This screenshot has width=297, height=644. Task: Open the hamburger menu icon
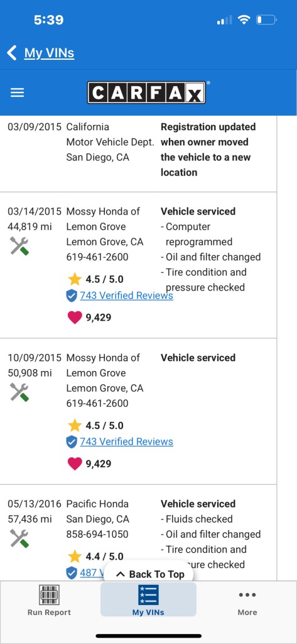pos(17,93)
